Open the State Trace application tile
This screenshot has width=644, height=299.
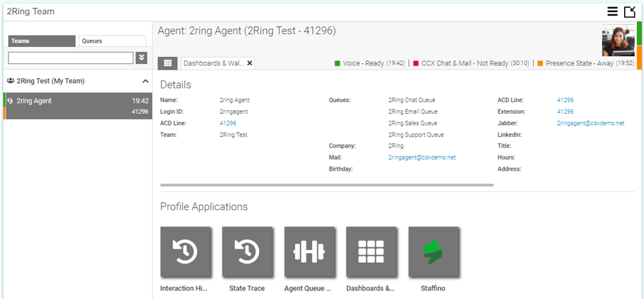click(x=247, y=251)
